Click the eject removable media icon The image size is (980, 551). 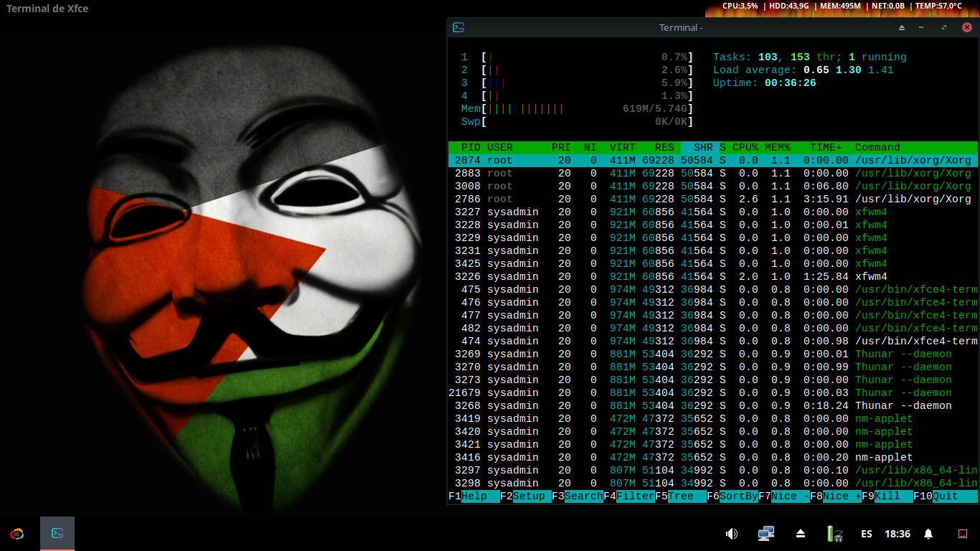pyautogui.click(x=801, y=534)
